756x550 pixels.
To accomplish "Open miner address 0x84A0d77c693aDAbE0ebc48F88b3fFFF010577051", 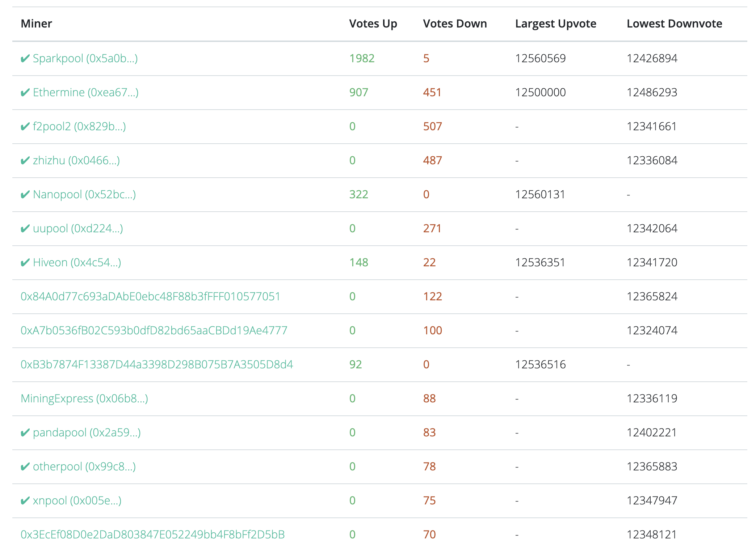I will pos(150,296).
